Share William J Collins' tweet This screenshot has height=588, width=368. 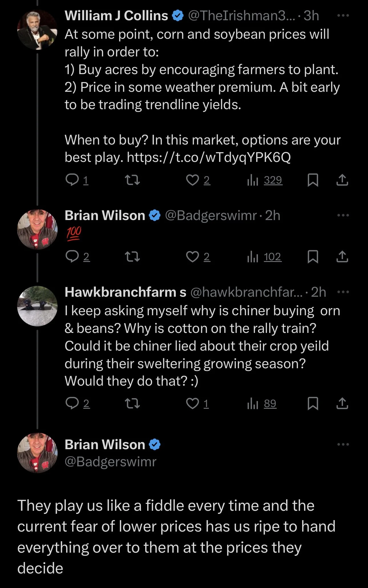342,180
